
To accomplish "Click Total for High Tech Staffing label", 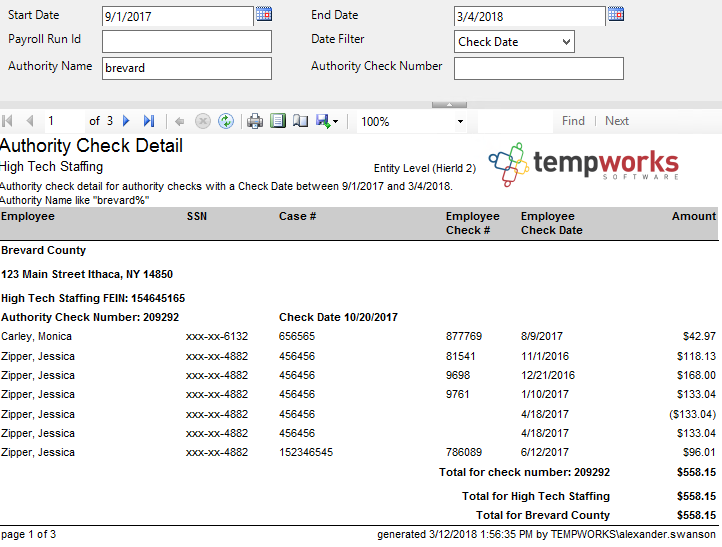I will pos(536,496).
